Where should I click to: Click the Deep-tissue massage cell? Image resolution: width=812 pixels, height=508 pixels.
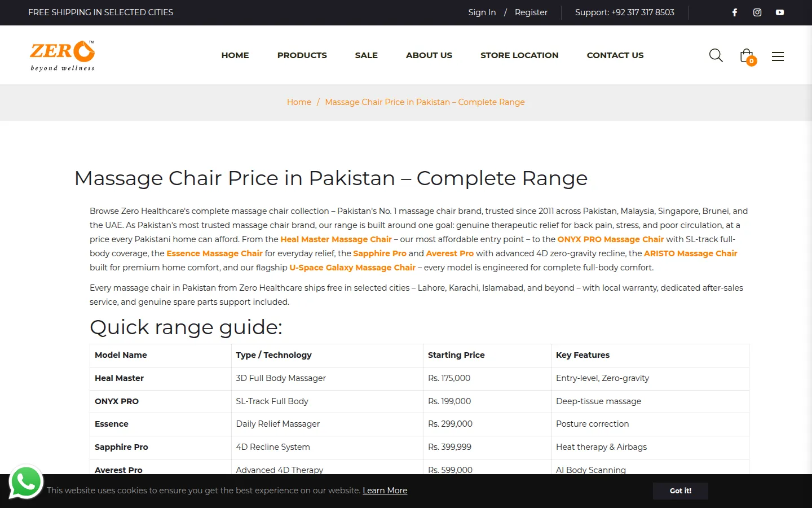pyautogui.click(x=650, y=402)
